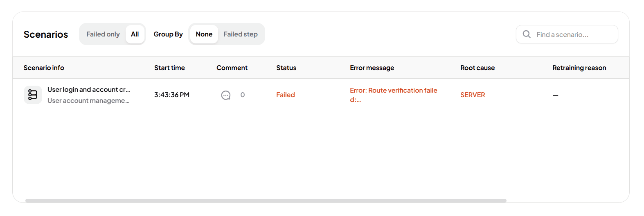Open the User login and account scenario

coord(89,89)
